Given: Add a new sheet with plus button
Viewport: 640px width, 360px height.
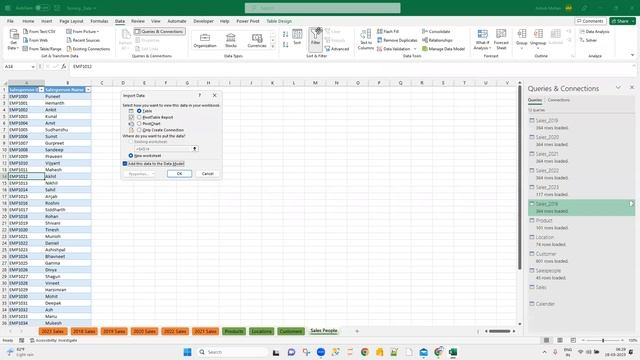Looking at the screenshot, I should pyautogui.click(x=357, y=331).
